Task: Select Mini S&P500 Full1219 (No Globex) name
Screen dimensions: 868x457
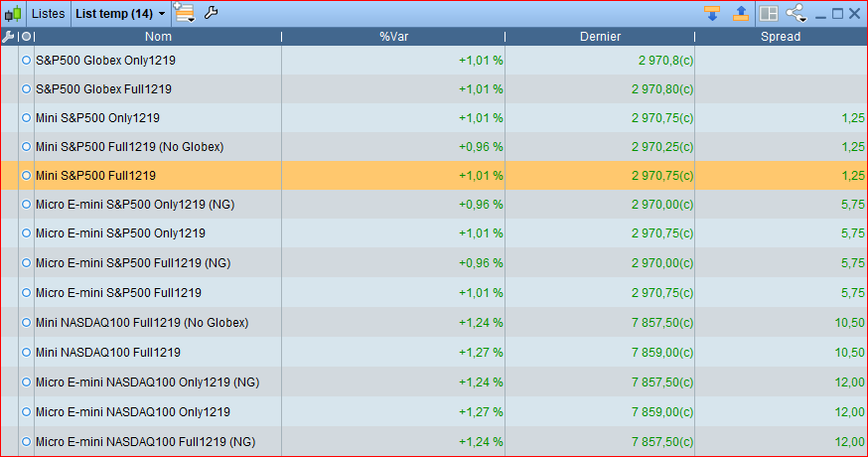Action: click(129, 147)
